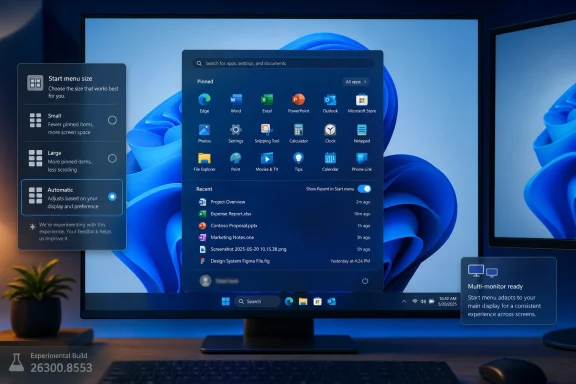Open Contoso Proposal.pptx from Recent
This screenshot has height=384, width=576.
pyautogui.click(x=284, y=226)
